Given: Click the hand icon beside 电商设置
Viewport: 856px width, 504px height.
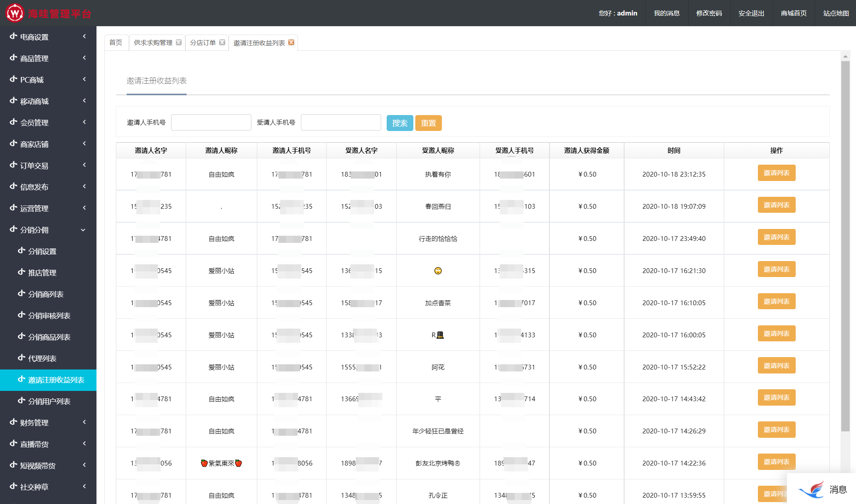Looking at the screenshot, I should [x=13, y=36].
